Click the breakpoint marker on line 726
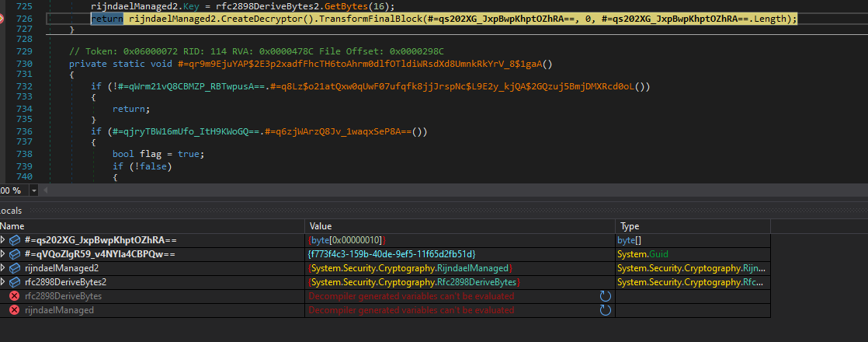The image size is (868, 342). (1, 19)
